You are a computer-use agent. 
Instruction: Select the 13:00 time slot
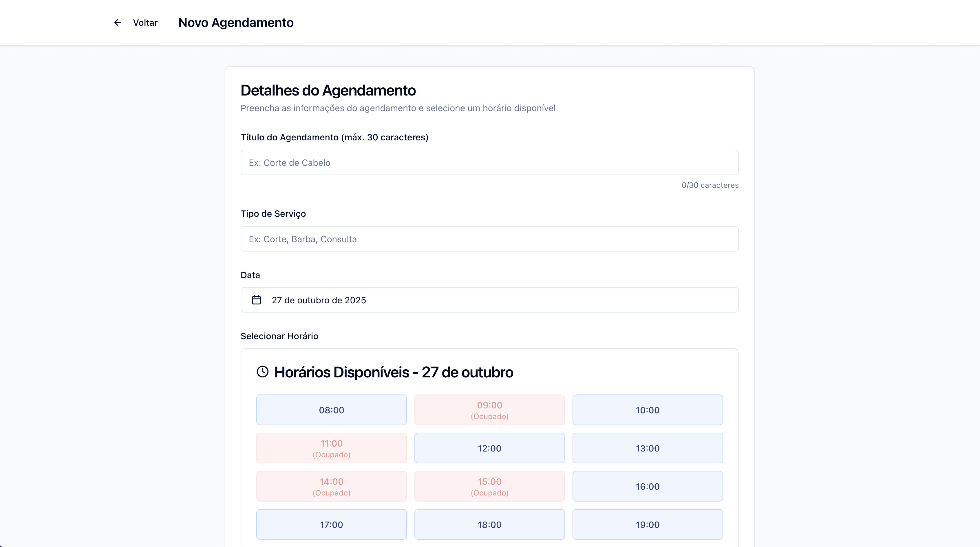(x=648, y=448)
